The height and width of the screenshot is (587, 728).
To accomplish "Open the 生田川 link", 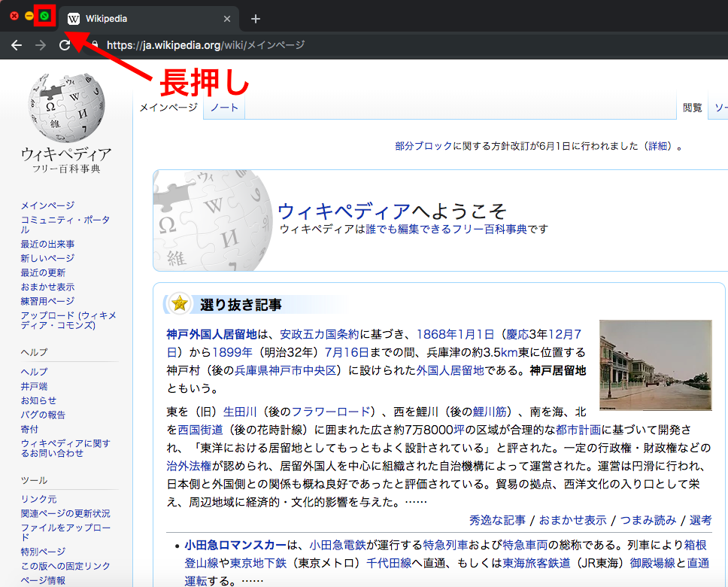I will [240, 412].
